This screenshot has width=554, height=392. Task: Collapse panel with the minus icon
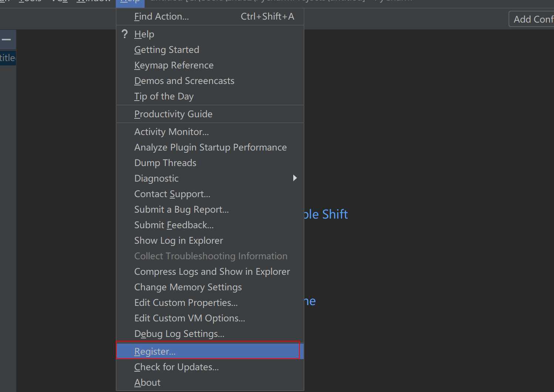[x=7, y=40]
